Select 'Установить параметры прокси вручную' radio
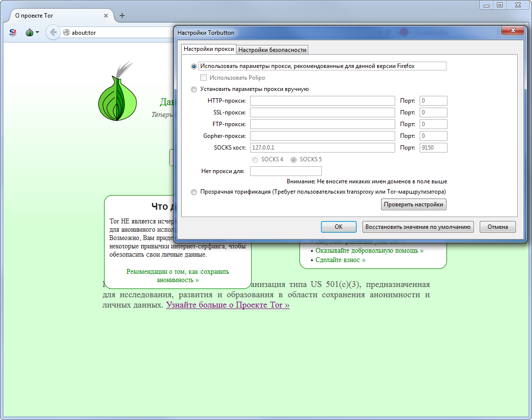Screen dimensions: 532x420 tap(194, 89)
